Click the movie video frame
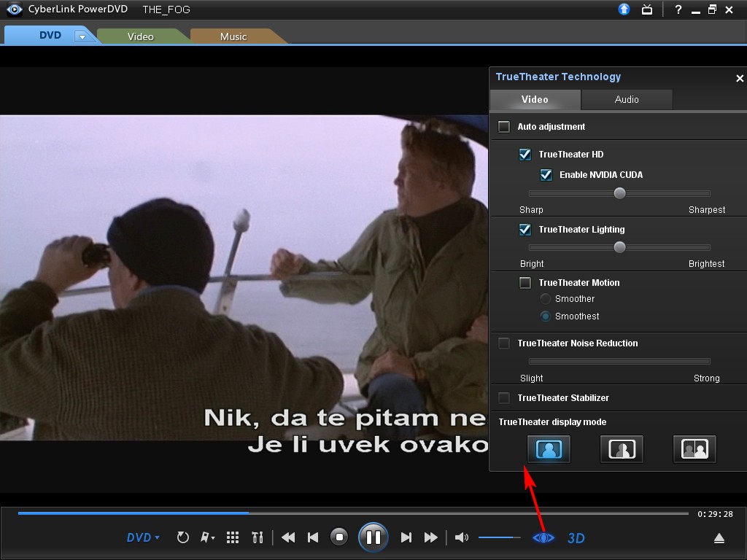 (x=244, y=278)
